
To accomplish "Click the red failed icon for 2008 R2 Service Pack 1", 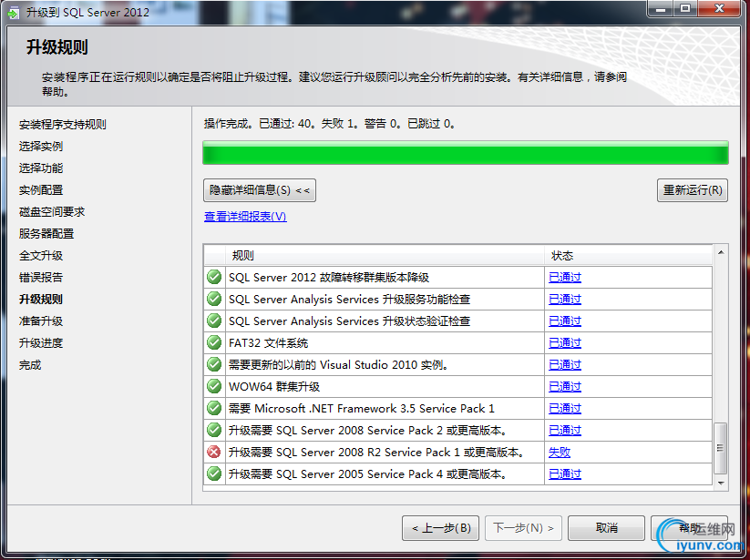I will pyautogui.click(x=214, y=452).
